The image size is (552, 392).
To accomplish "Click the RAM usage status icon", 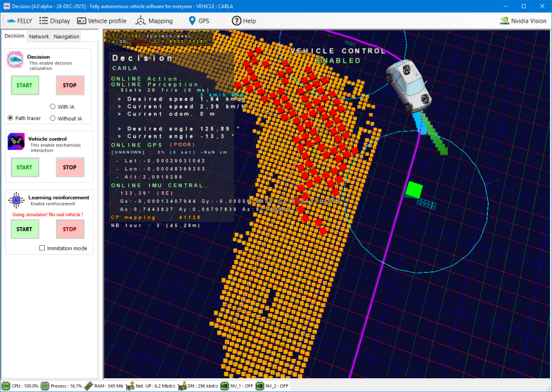I will coord(89,386).
